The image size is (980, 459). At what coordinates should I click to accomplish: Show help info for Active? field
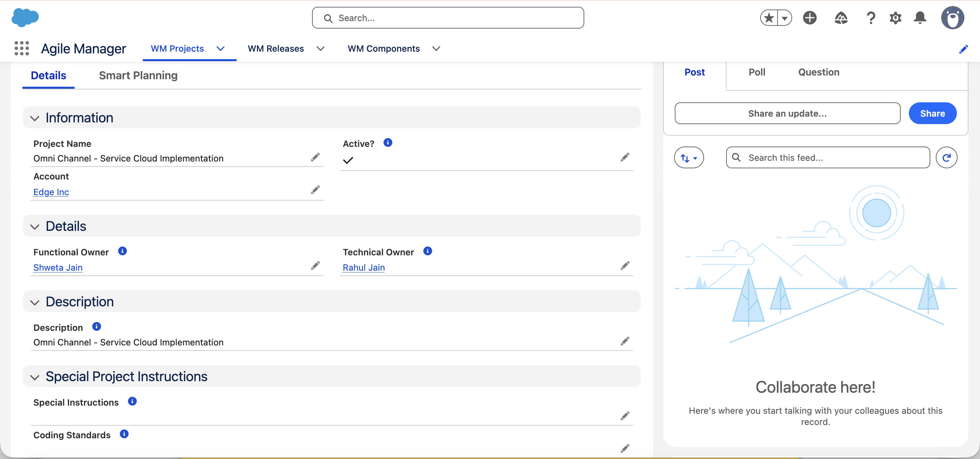(x=388, y=142)
